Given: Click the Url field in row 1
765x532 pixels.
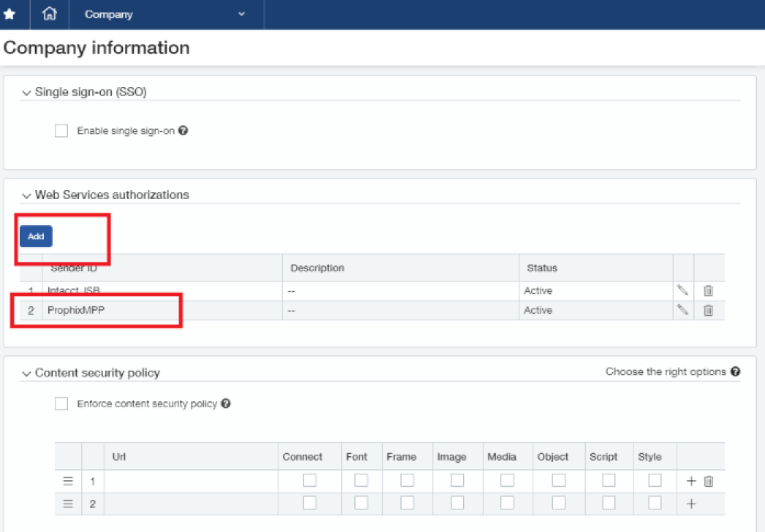Looking at the screenshot, I should (192, 482).
